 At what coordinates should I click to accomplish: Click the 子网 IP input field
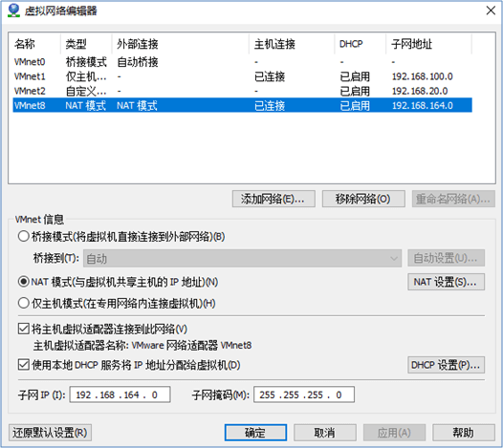coord(120,395)
